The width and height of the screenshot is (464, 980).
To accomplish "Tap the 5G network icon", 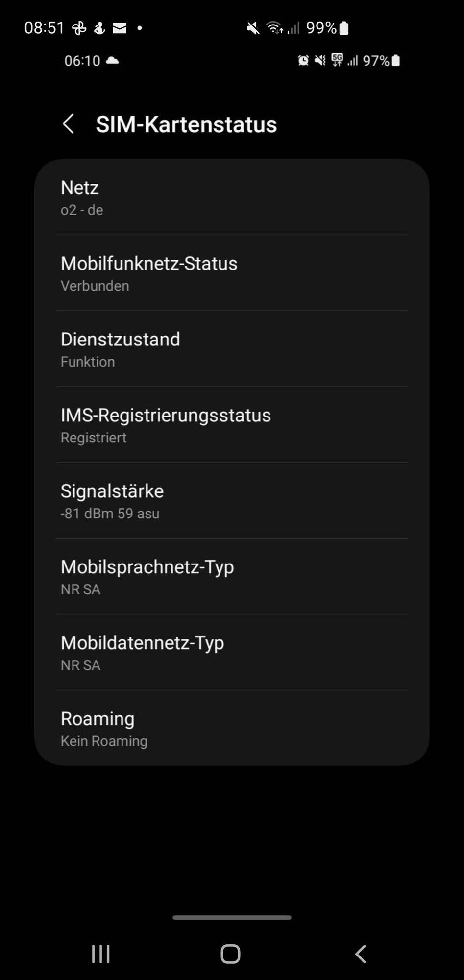I will (x=337, y=60).
